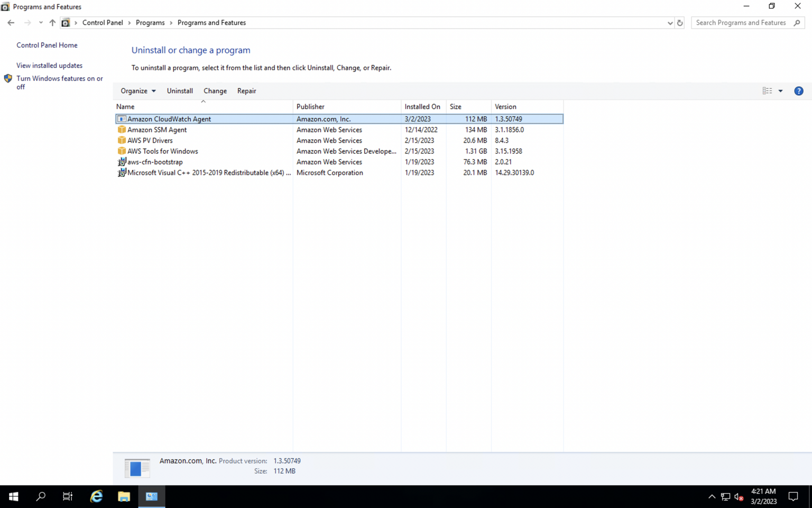This screenshot has height=508, width=812.
Task: Open the Organize dropdown menu
Action: pyautogui.click(x=137, y=90)
